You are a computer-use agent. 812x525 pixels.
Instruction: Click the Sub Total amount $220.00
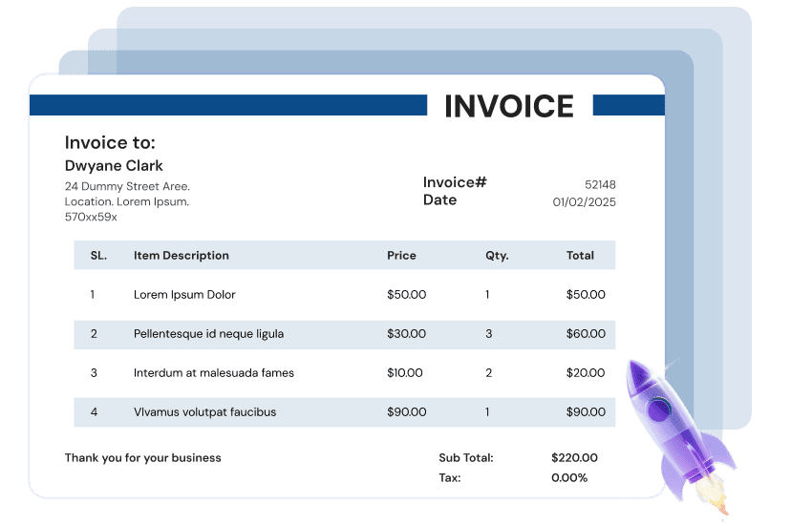point(574,458)
